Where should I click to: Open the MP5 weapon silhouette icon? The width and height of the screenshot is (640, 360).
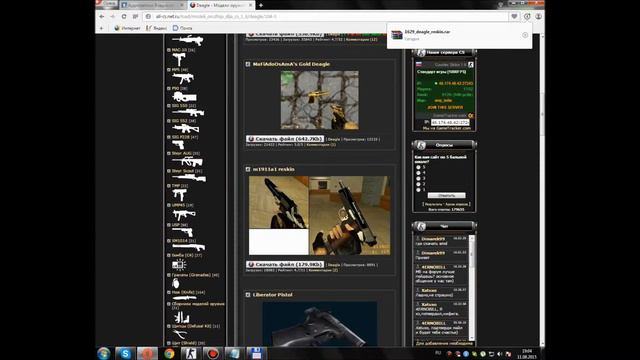tap(183, 78)
